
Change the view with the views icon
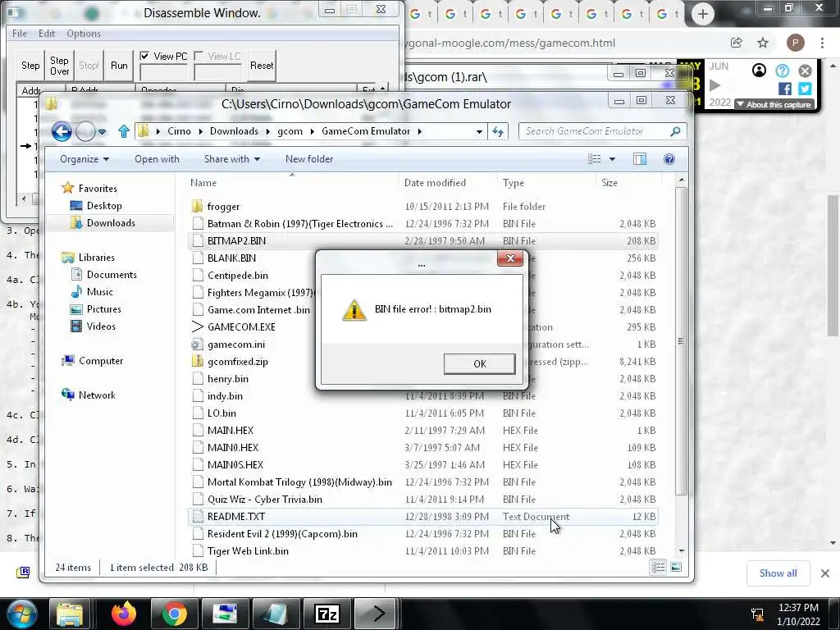[594, 159]
